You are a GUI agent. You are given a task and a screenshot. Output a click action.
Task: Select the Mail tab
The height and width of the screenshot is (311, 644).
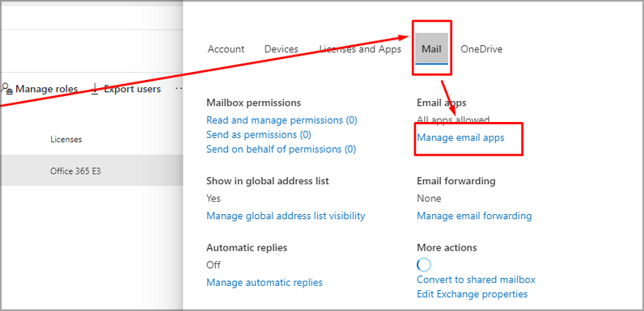tap(432, 49)
